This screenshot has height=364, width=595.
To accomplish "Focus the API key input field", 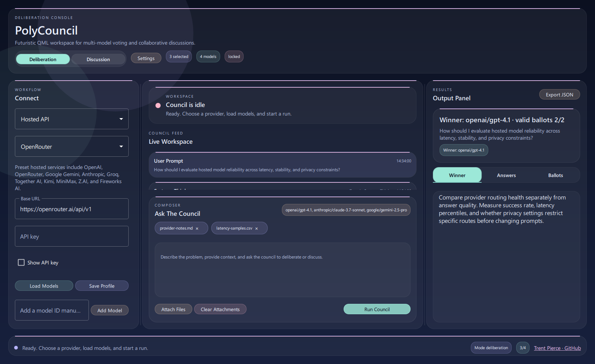I will [x=72, y=236].
